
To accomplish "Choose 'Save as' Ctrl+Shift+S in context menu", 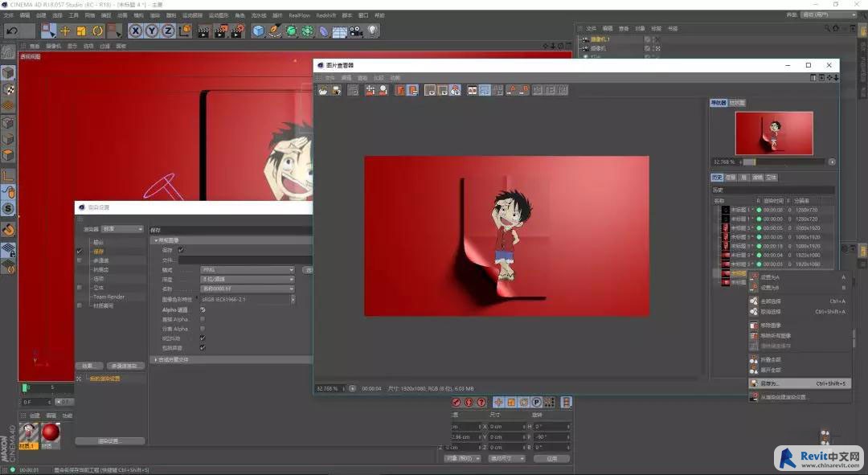I will pyautogui.click(x=800, y=383).
